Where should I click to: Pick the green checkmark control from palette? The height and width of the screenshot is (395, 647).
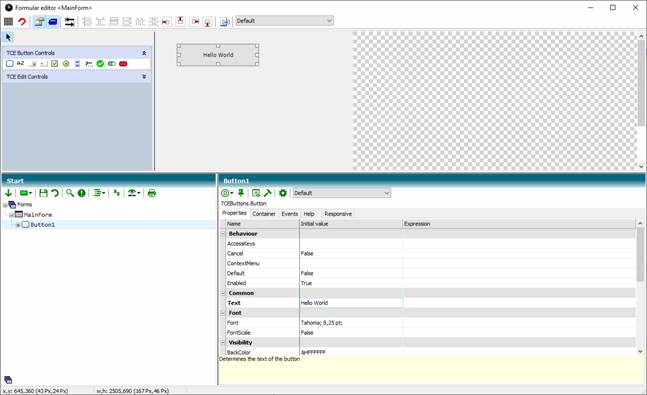(x=100, y=64)
